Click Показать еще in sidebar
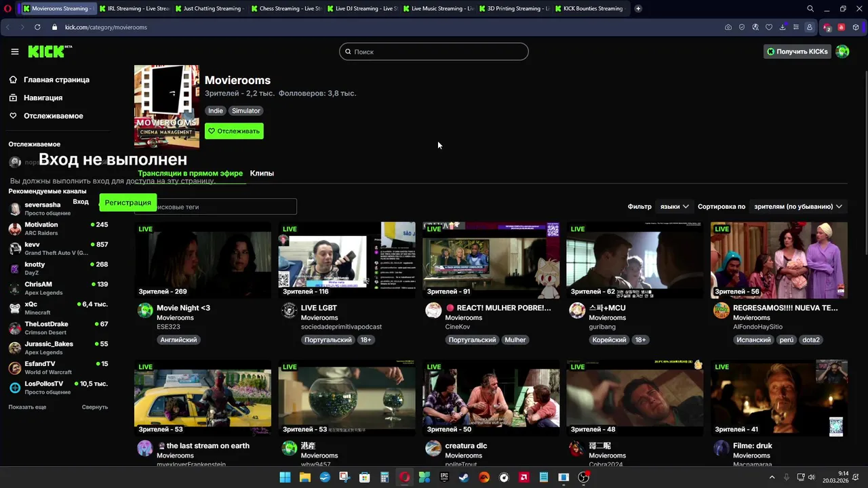This screenshot has height=488, width=868. [27, 407]
